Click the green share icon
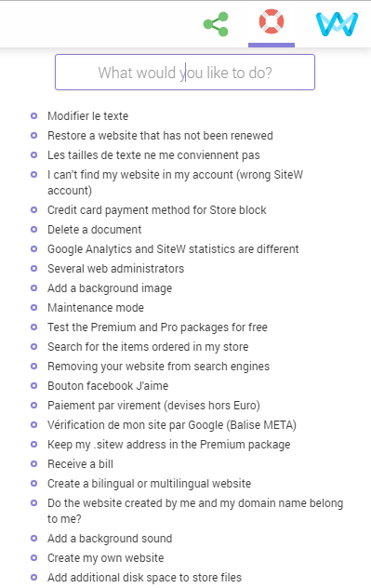371x588 pixels. pos(216,24)
